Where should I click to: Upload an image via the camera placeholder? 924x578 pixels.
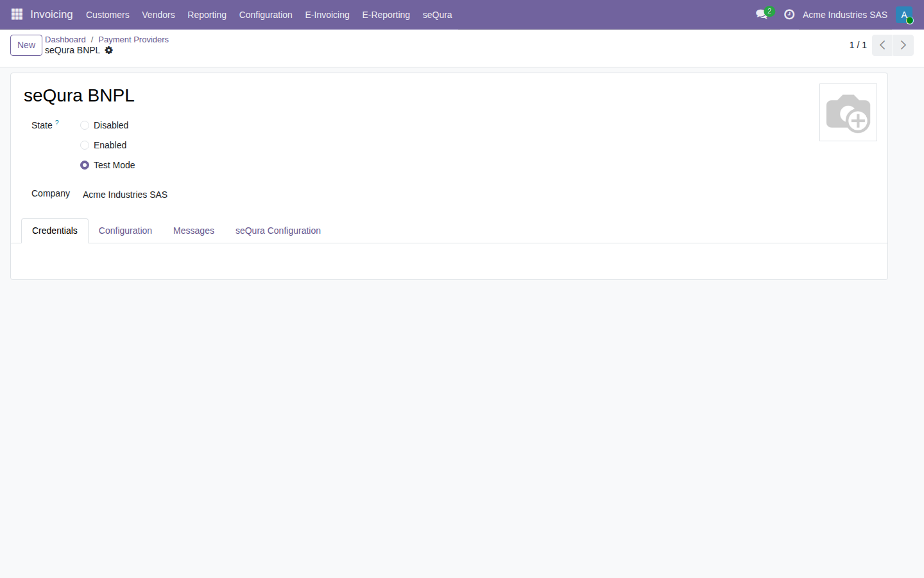(848, 112)
